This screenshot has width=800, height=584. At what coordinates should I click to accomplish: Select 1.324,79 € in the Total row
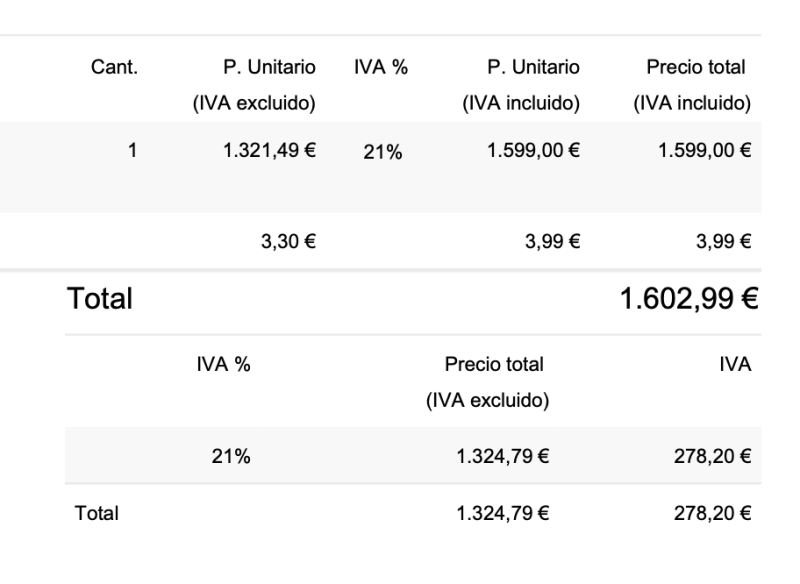coord(503,514)
